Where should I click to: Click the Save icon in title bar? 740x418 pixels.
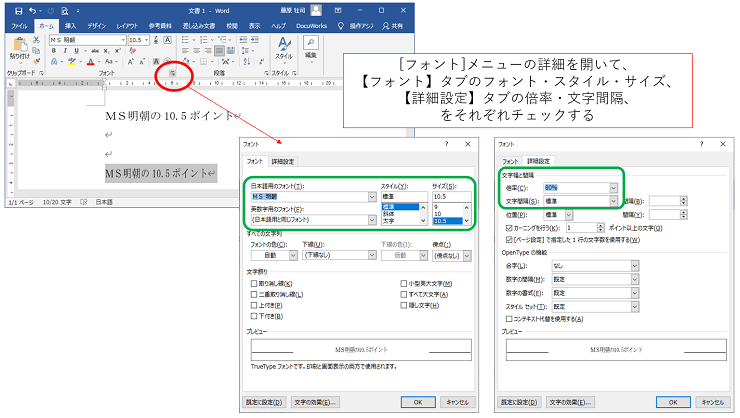[18, 10]
